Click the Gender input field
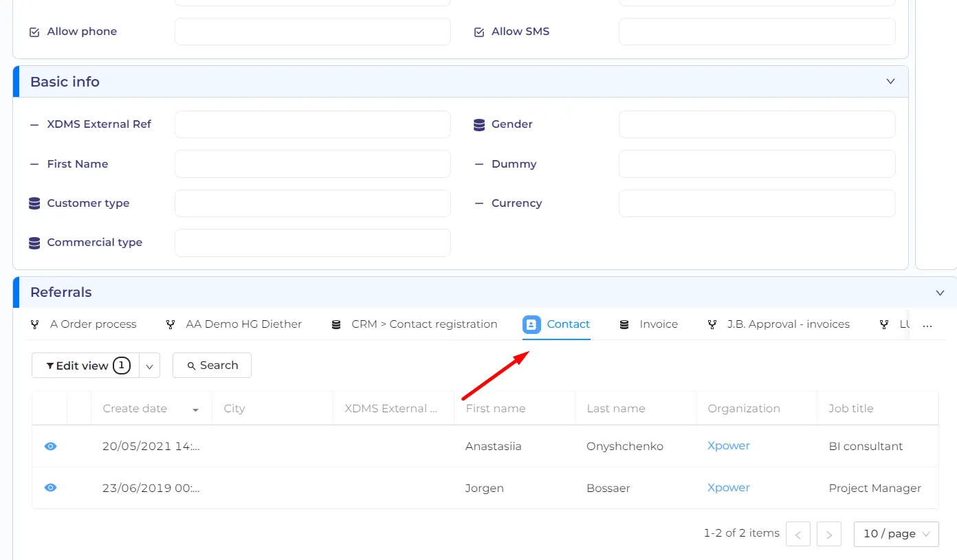Image resolution: width=957 pixels, height=560 pixels. [x=757, y=124]
